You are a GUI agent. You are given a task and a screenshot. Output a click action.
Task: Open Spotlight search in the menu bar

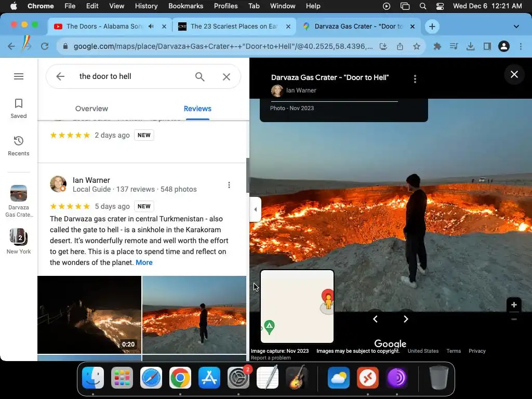coord(423,6)
